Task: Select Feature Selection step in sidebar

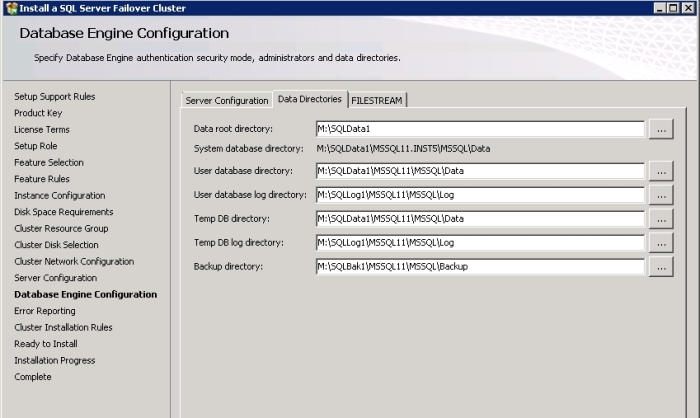Action: click(x=49, y=162)
